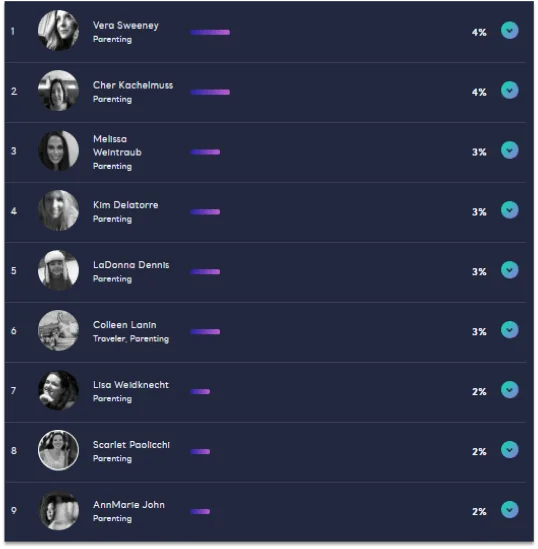This screenshot has width=538, height=549.
Task: Open Vera Sweeney's profile photo
Action: [x=58, y=30]
